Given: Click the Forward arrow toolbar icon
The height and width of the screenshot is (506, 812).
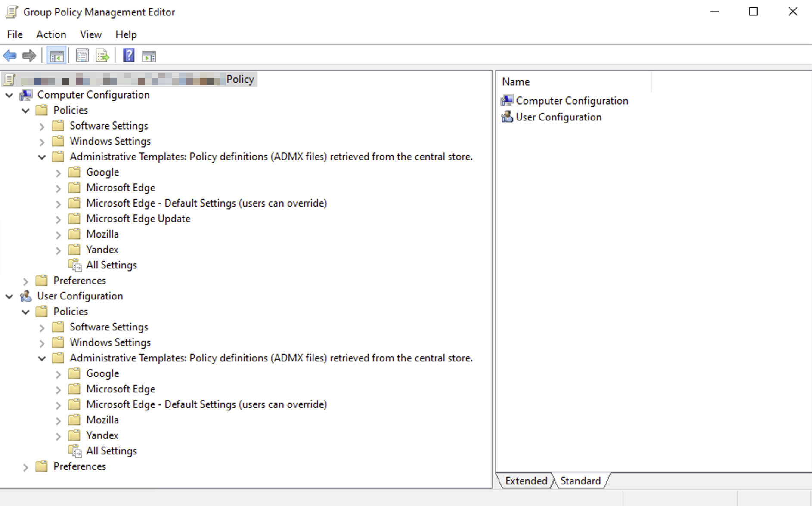Looking at the screenshot, I should tap(29, 56).
